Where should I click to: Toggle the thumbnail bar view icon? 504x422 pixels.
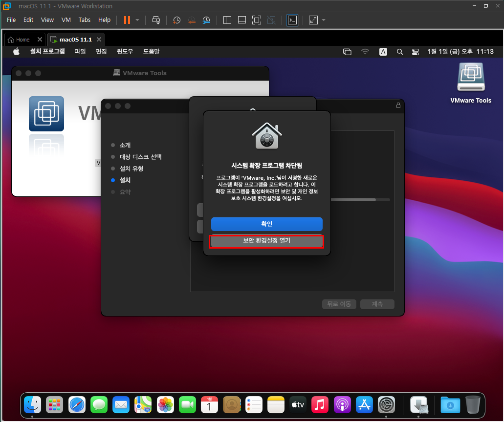[x=241, y=20]
